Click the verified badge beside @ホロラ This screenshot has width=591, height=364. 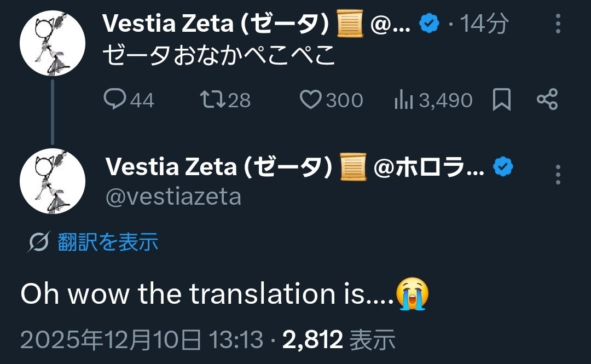pos(503,167)
